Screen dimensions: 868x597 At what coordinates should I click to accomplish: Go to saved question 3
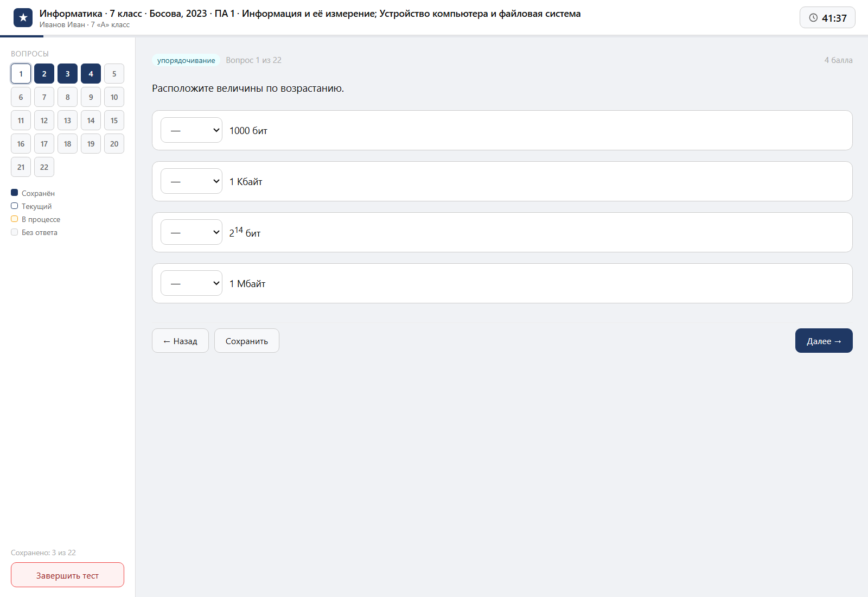click(67, 74)
